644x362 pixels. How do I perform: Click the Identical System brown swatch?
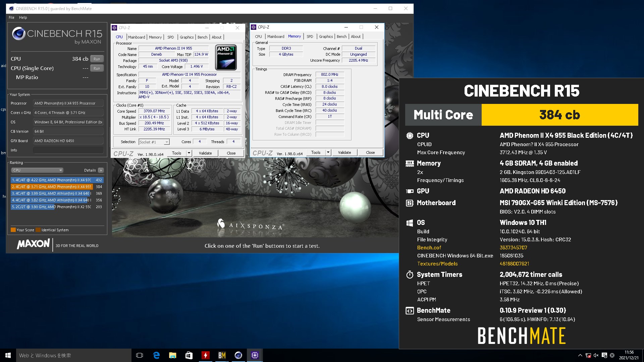(38, 230)
